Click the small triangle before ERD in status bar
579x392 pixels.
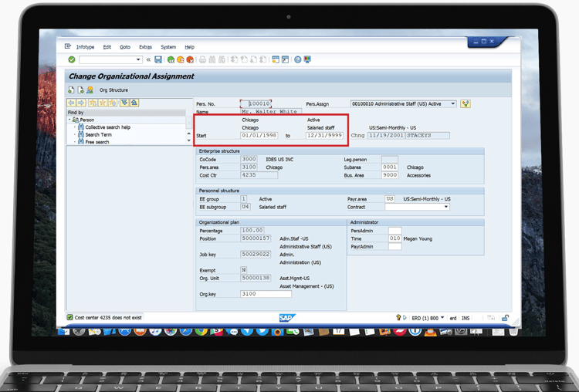405,317
